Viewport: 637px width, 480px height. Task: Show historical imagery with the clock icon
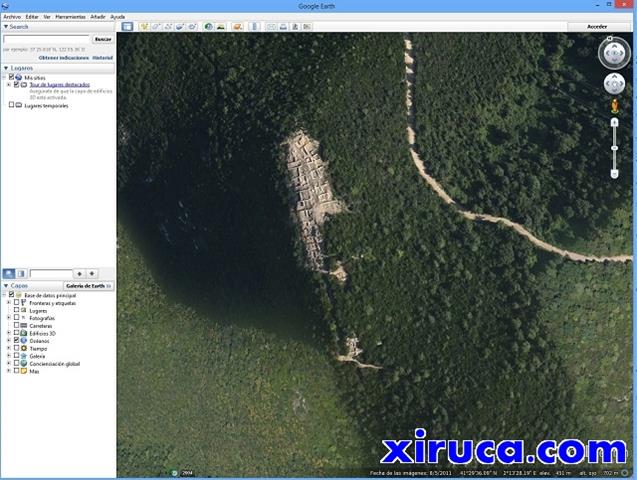tap(209, 27)
